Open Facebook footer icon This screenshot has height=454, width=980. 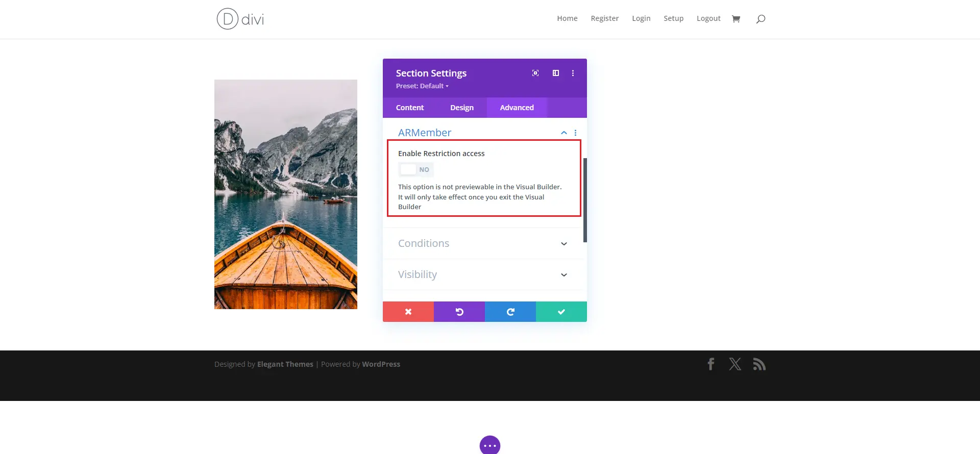[710, 364]
